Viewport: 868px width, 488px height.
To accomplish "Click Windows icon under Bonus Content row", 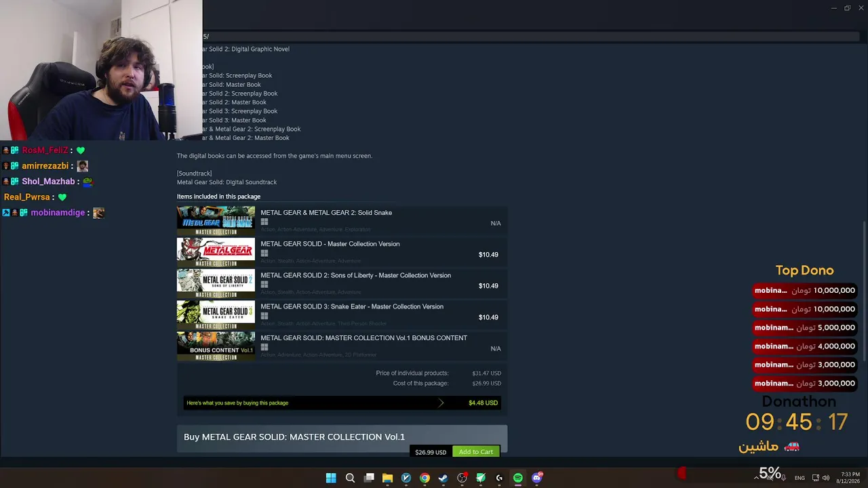I will point(264,347).
